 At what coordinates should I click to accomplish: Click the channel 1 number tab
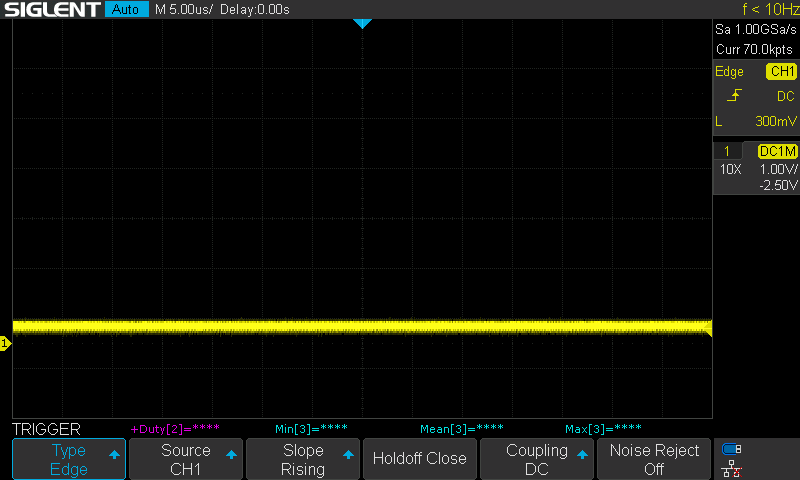click(727, 151)
